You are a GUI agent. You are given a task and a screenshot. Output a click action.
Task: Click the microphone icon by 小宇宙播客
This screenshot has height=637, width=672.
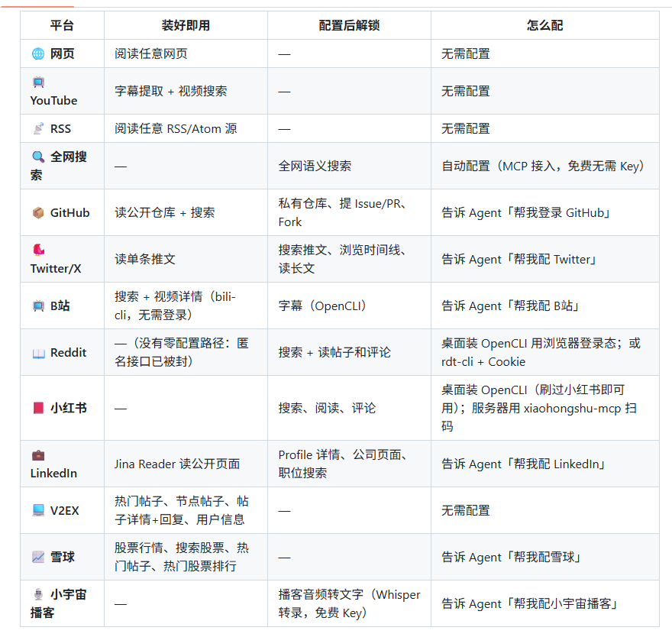[x=38, y=594]
